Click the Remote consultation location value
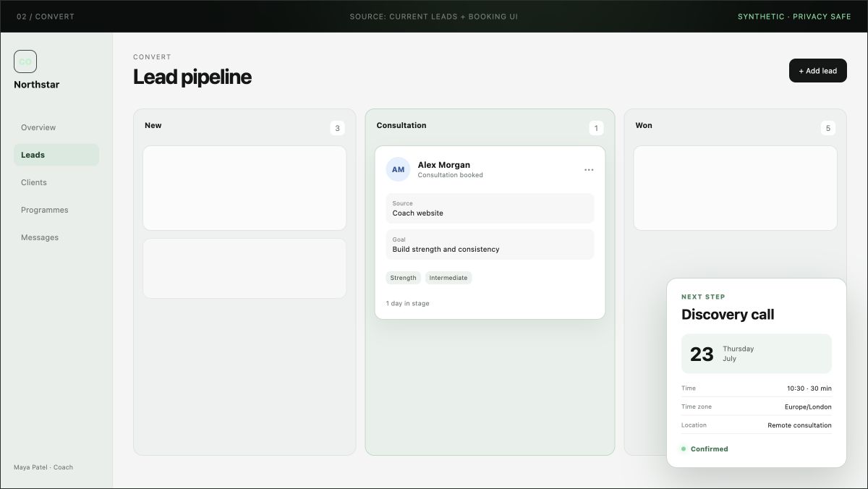The height and width of the screenshot is (489, 868). (799, 425)
